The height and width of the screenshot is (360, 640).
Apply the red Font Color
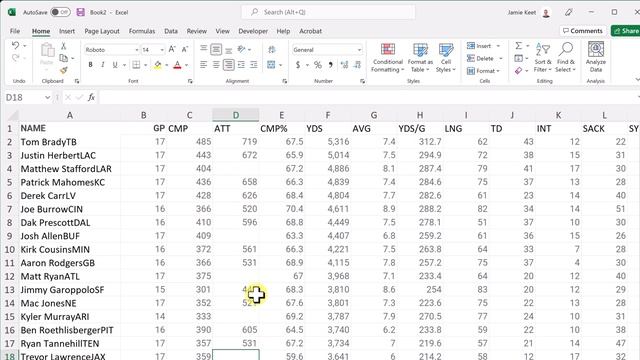pyautogui.click(x=177, y=64)
